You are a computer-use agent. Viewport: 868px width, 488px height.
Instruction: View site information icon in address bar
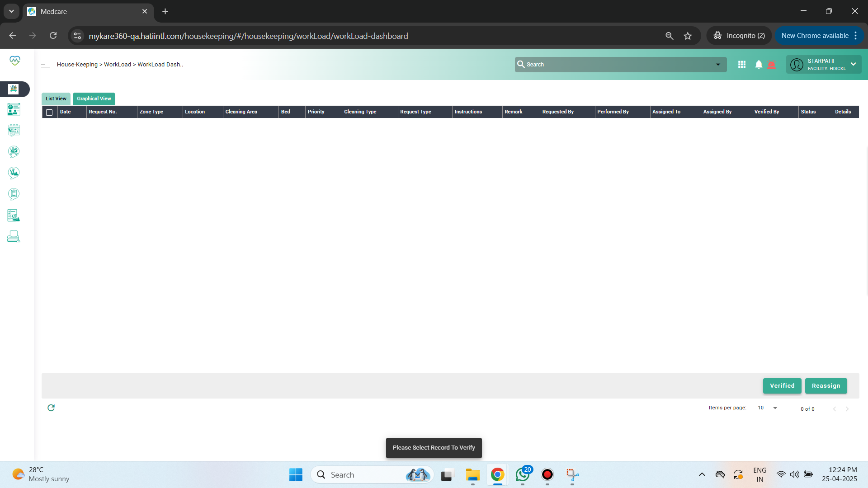tap(77, 36)
